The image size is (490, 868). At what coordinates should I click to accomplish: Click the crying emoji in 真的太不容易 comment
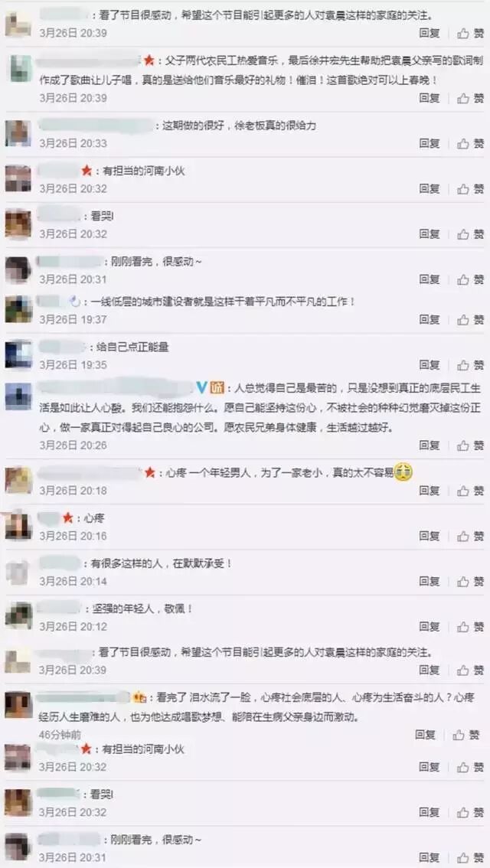tap(403, 472)
